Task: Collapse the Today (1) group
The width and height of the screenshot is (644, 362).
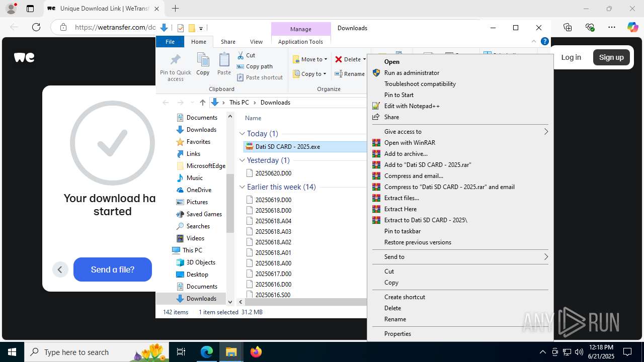Action: tap(242, 134)
